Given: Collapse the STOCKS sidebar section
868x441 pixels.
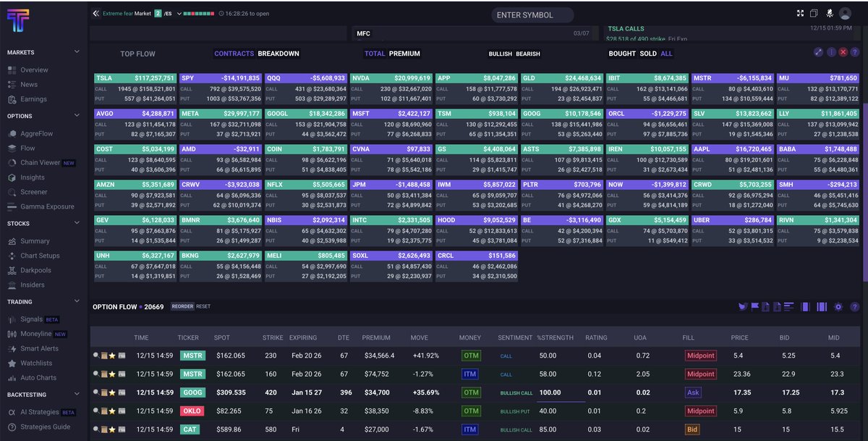Looking at the screenshot, I should (x=77, y=224).
